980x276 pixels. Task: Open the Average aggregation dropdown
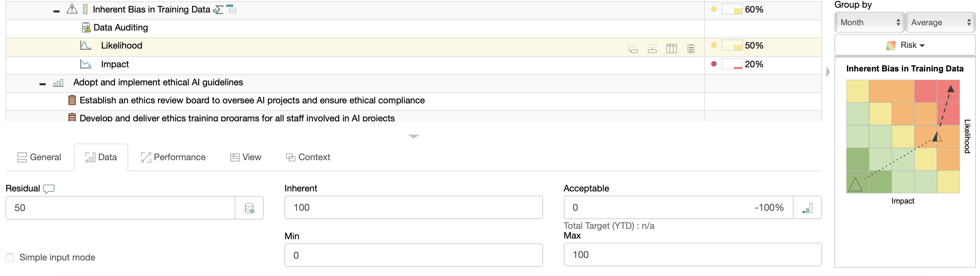[940, 23]
